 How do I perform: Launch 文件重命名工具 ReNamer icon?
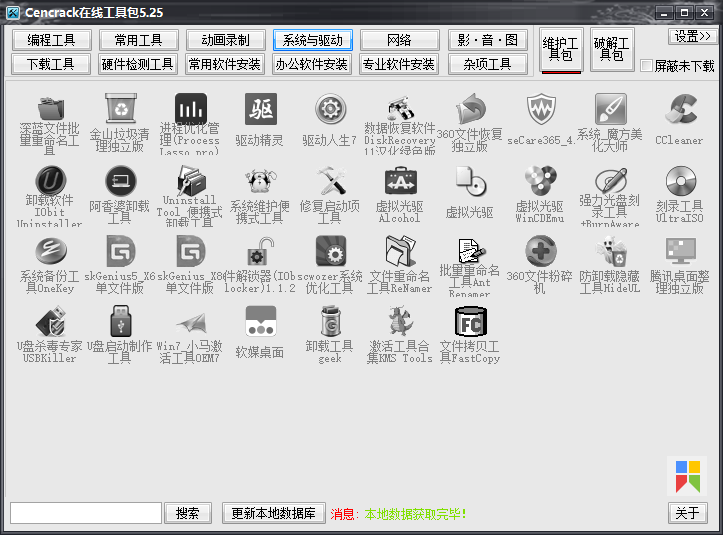(401, 251)
